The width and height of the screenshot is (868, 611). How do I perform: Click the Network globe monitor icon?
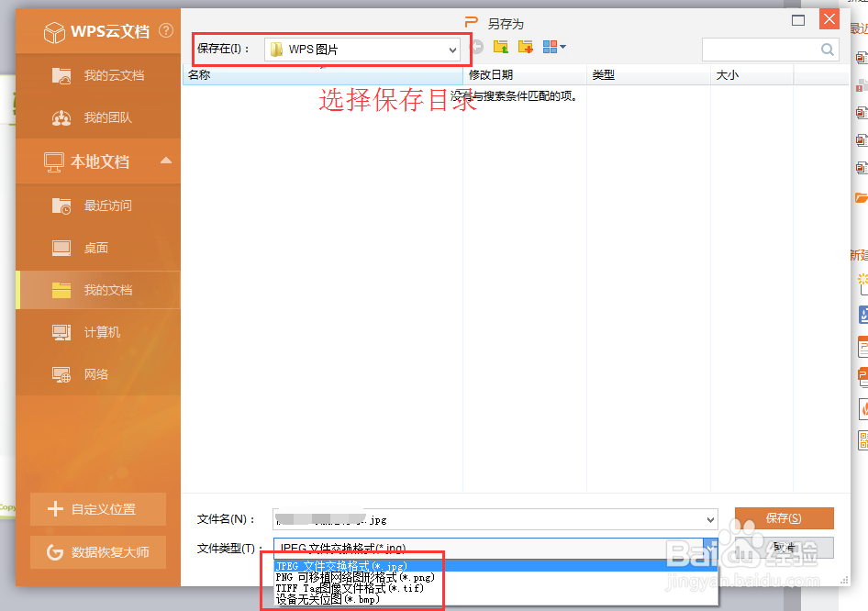coord(61,374)
